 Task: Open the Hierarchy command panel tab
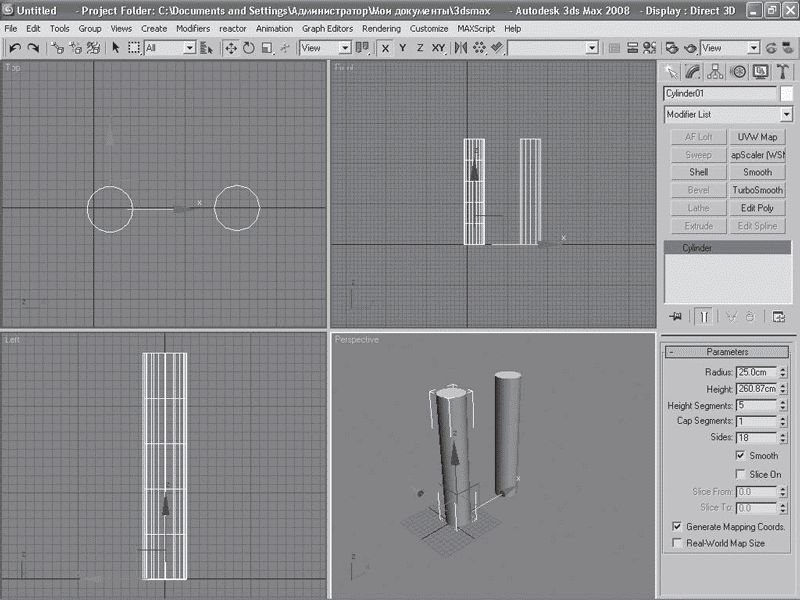click(715, 71)
